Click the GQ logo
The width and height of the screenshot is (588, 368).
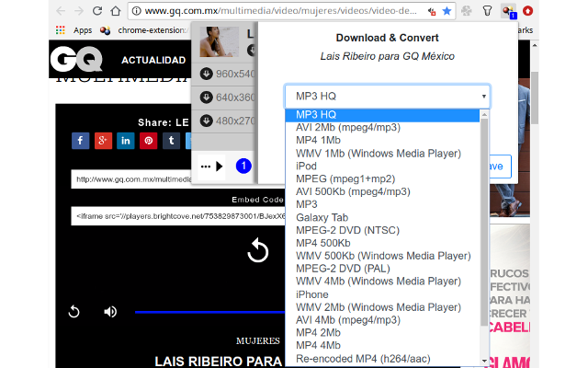[x=76, y=59]
